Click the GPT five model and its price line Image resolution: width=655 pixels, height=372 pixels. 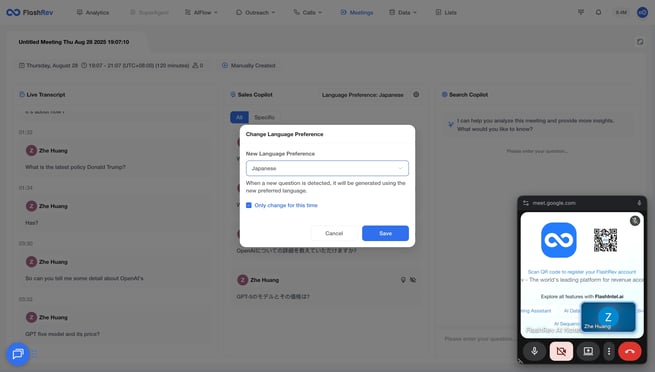click(62, 334)
